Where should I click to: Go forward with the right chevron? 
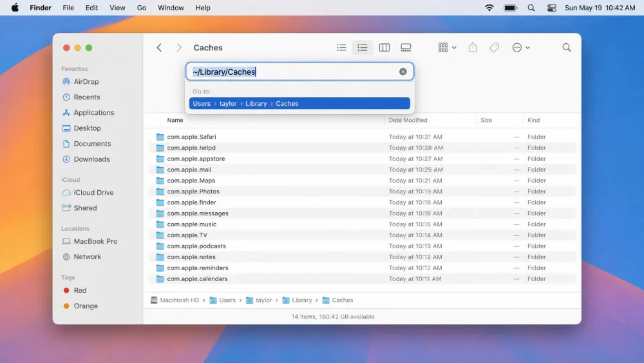coord(179,48)
